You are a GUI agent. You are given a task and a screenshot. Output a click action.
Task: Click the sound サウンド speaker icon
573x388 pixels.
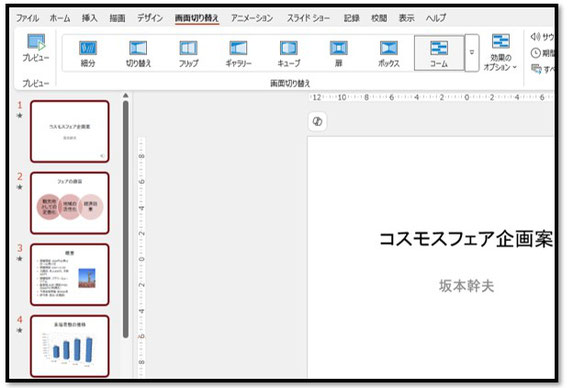tap(536, 37)
